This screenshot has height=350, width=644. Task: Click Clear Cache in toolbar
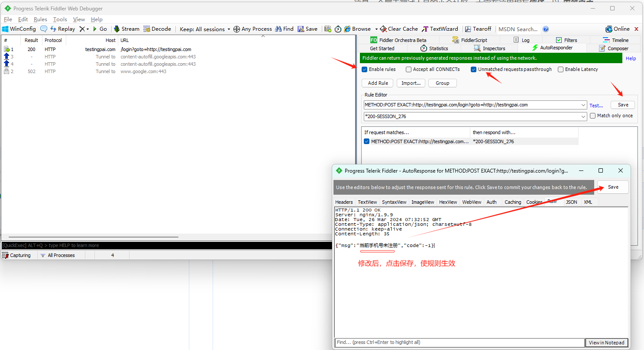point(399,29)
